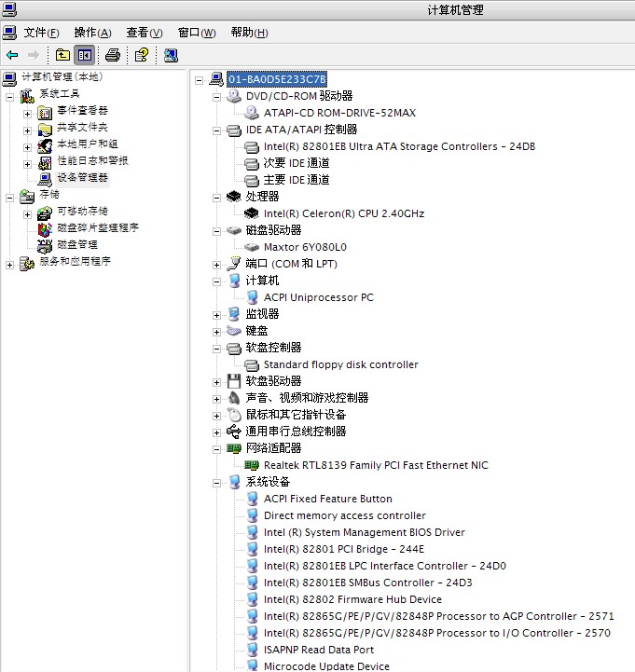Select 磁盘管理 in the left tree
This screenshot has height=672, width=635.
tap(76, 245)
